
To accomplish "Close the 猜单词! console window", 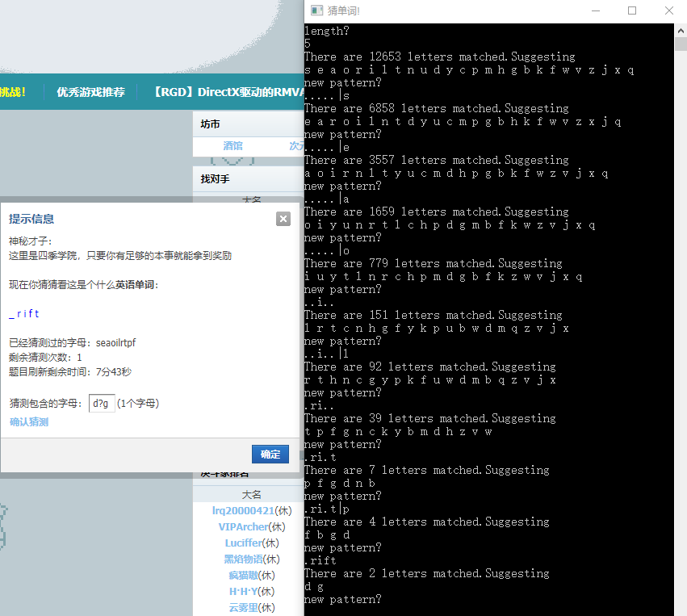I will [x=668, y=10].
